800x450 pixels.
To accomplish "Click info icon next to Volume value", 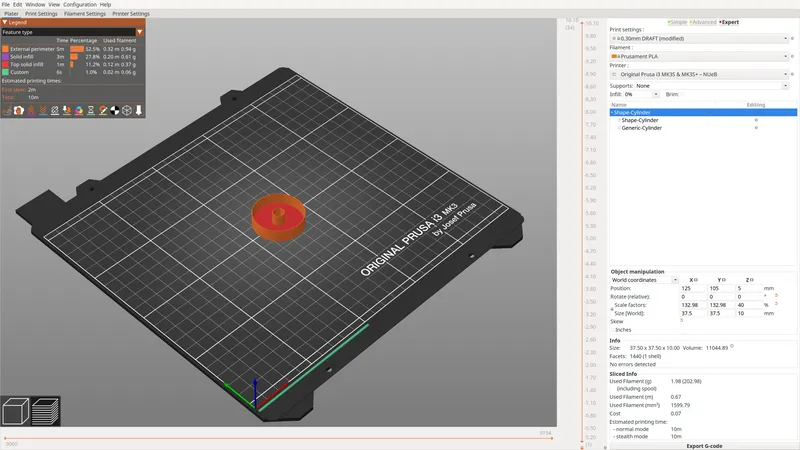I will coord(732,346).
